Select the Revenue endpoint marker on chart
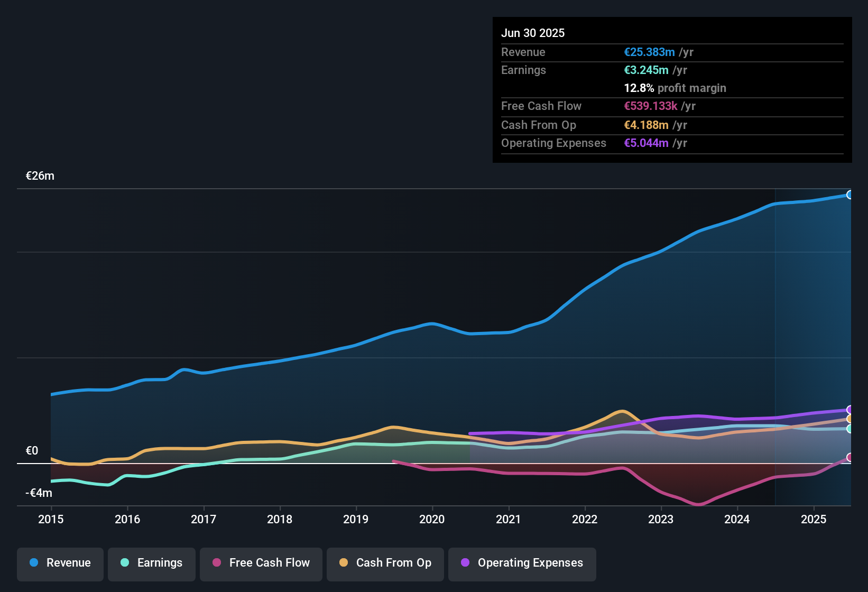Screen dimensions: 868x592 click(x=849, y=195)
